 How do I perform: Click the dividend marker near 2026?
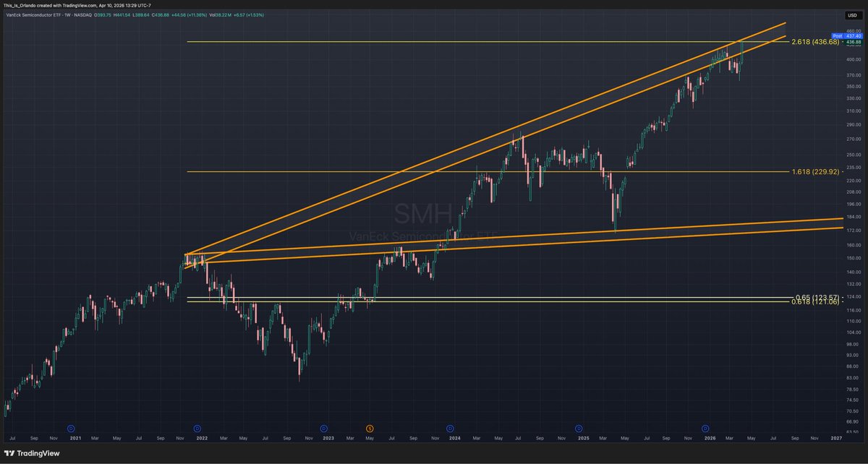tap(705, 429)
